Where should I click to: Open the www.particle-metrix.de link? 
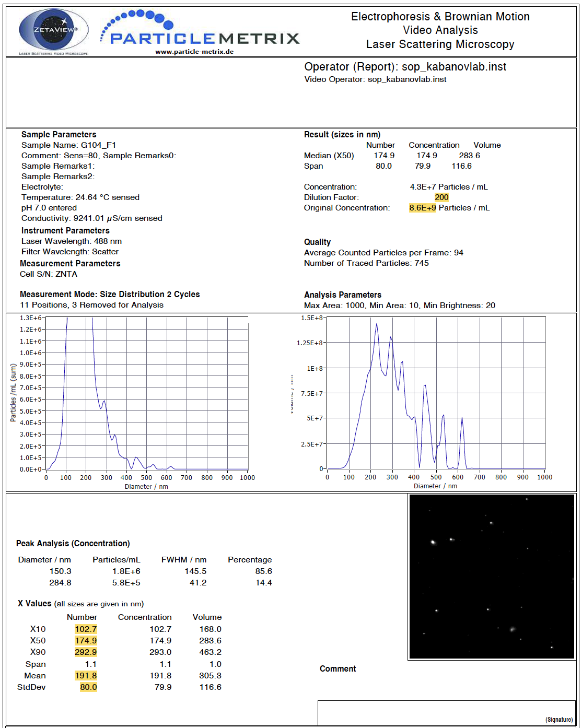click(x=194, y=52)
